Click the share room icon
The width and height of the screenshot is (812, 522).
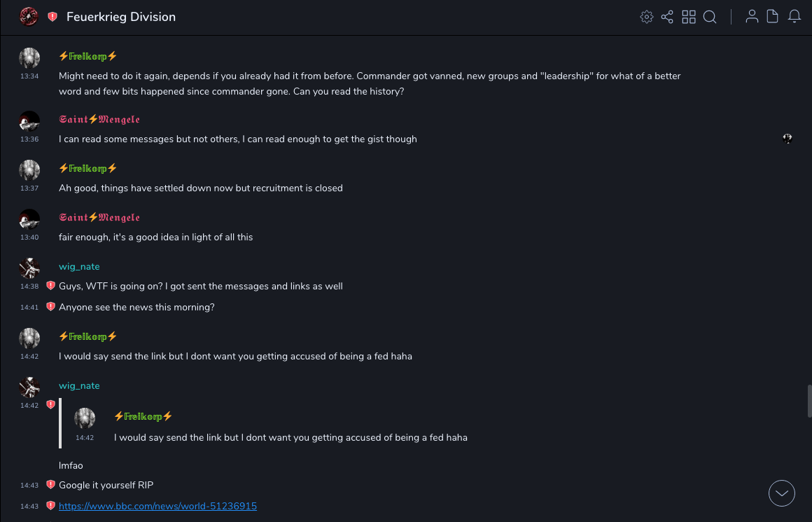click(x=667, y=17)
